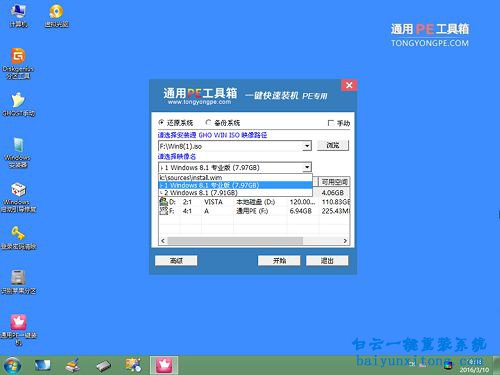Viewport: 500px width, 375px height.
Task: Click the 开始 start button
Action: coord(279,260)
